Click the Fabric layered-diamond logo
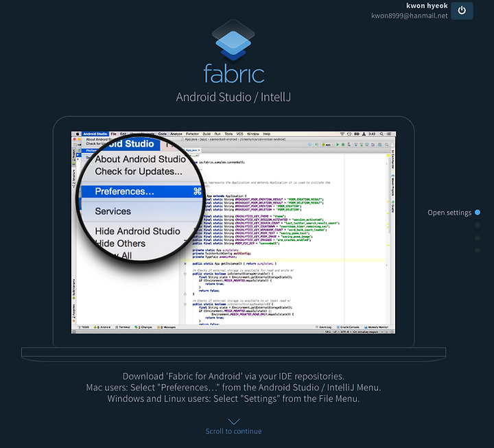The height and width of the screenshot is (448, 494). coord(233,40)
